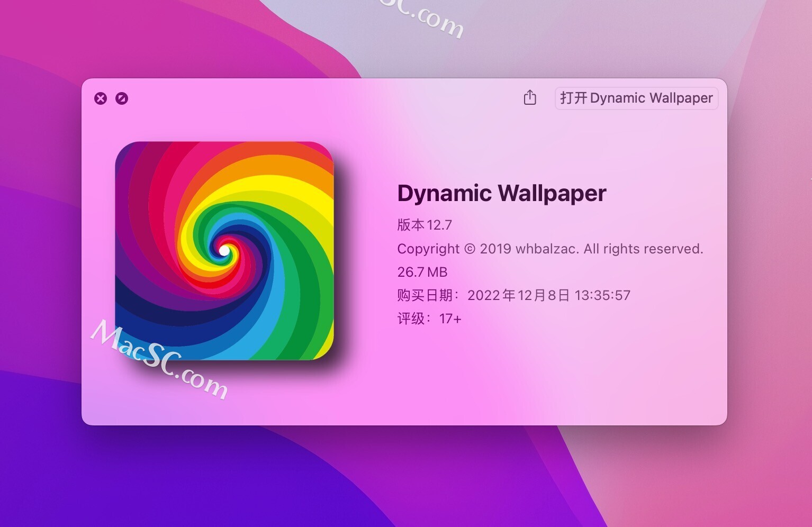Click the version text 版本 12.7
Image resolution: width=812 pixels, height=527 pixels.
pos(425,225)
